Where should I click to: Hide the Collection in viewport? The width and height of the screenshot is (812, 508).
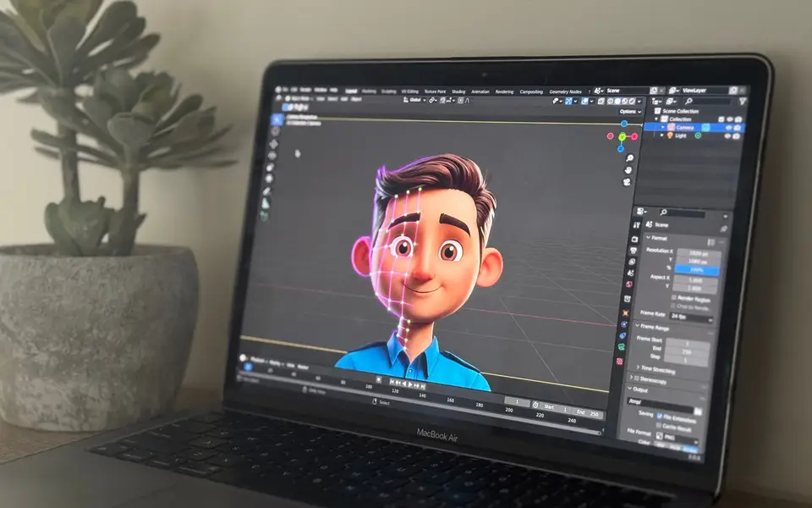[x=730, y=119]
